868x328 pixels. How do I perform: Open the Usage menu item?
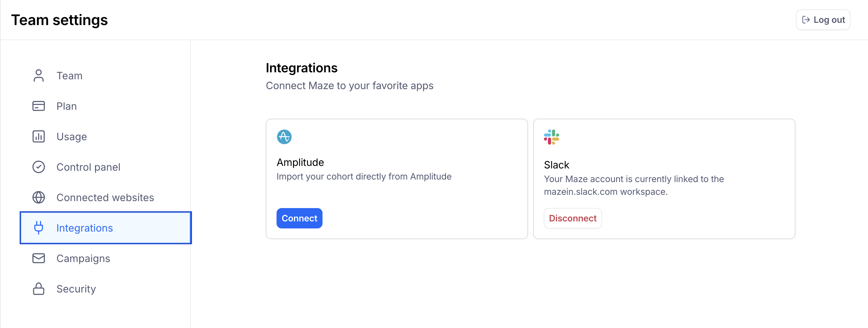coord(71,137)
